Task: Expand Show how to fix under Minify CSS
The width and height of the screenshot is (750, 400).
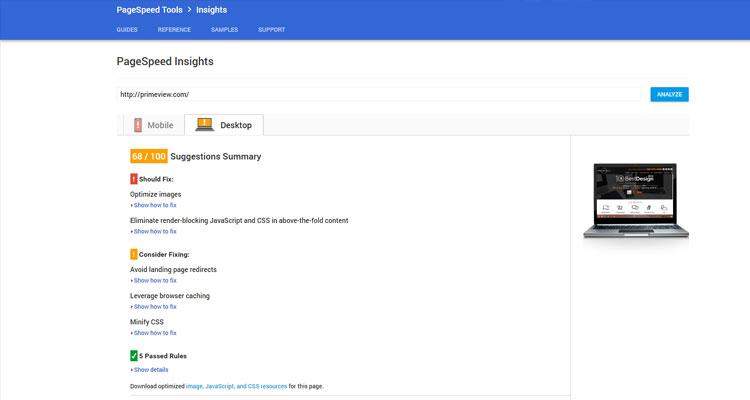Action: point(154,333)
